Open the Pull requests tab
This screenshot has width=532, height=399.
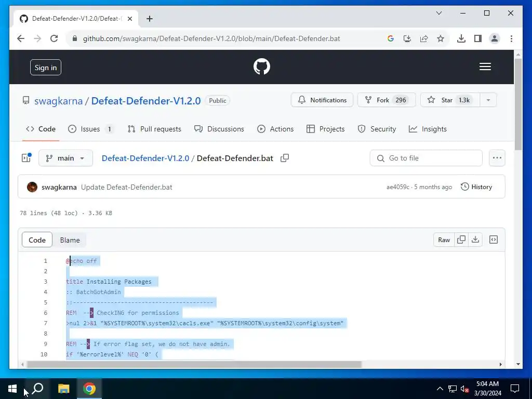(x=154, y=129)
